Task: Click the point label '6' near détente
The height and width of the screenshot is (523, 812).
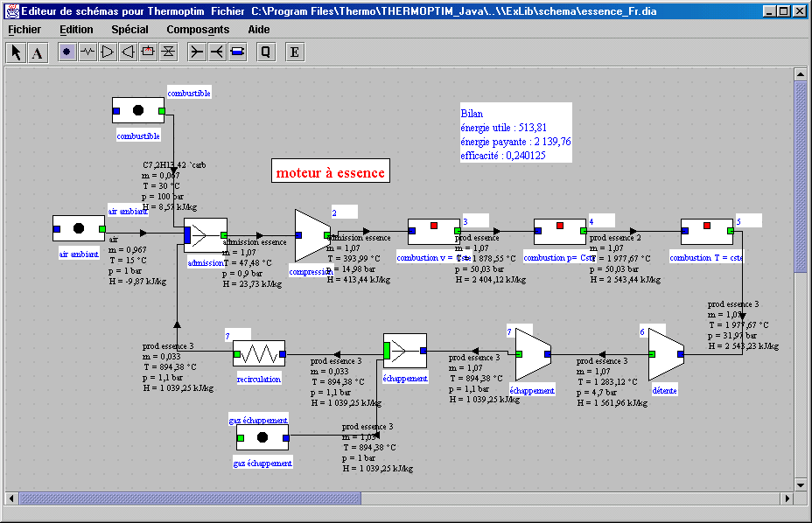Action: (642, 332)
